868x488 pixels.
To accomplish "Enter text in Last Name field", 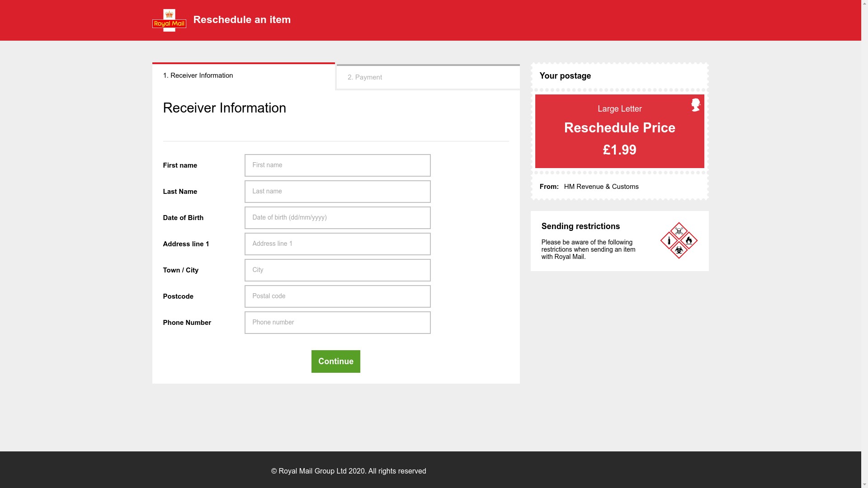I will pos(337,191).
